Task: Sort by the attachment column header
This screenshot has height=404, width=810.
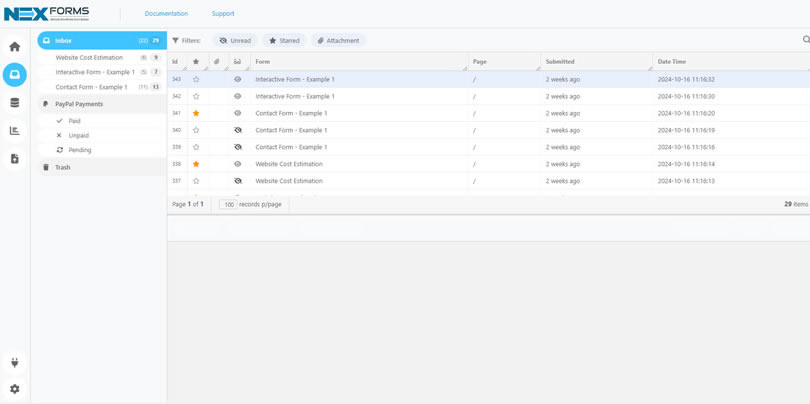Action: pos(219,61)
